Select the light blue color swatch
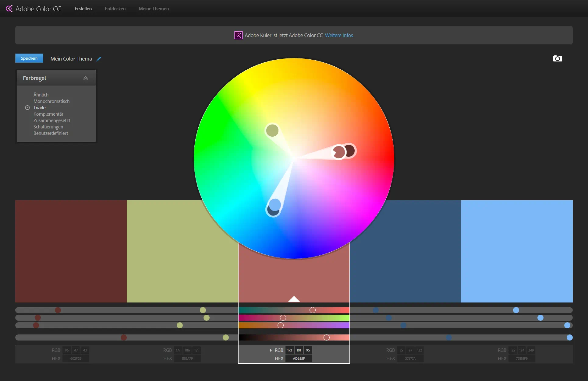 [x=517, y=251]
